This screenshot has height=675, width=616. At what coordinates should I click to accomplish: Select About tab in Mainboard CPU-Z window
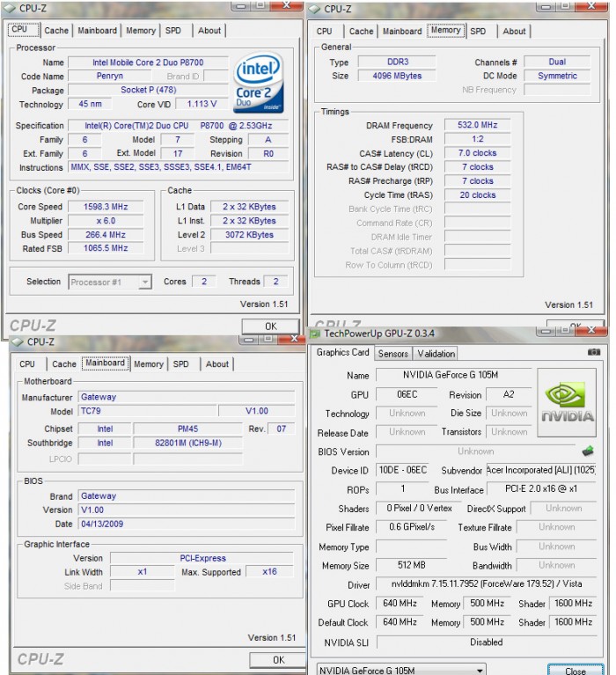click(217, 364)
